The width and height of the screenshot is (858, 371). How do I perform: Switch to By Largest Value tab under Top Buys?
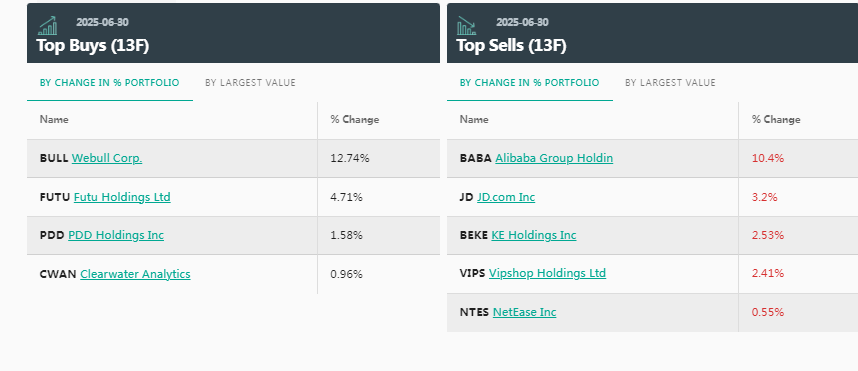(x=250, y=83)
